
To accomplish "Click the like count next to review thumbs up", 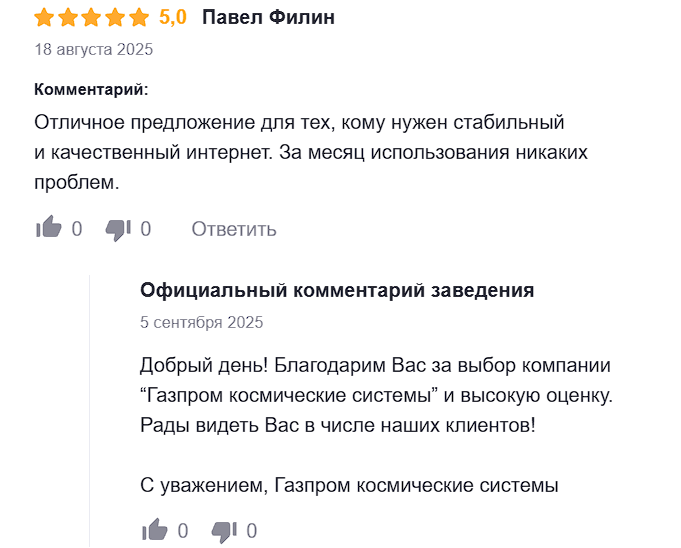I will tap(76, 229).
